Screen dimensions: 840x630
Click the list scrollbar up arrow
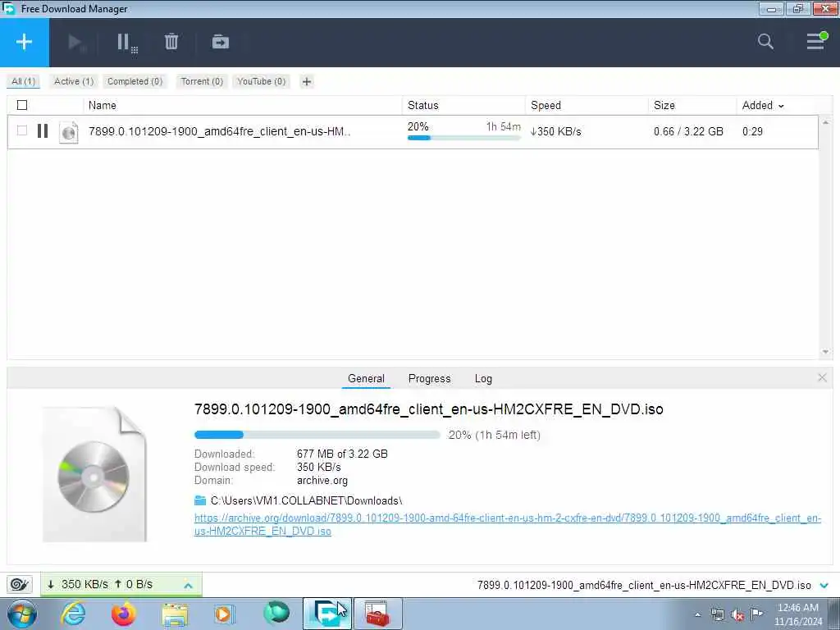coord(825,123)
